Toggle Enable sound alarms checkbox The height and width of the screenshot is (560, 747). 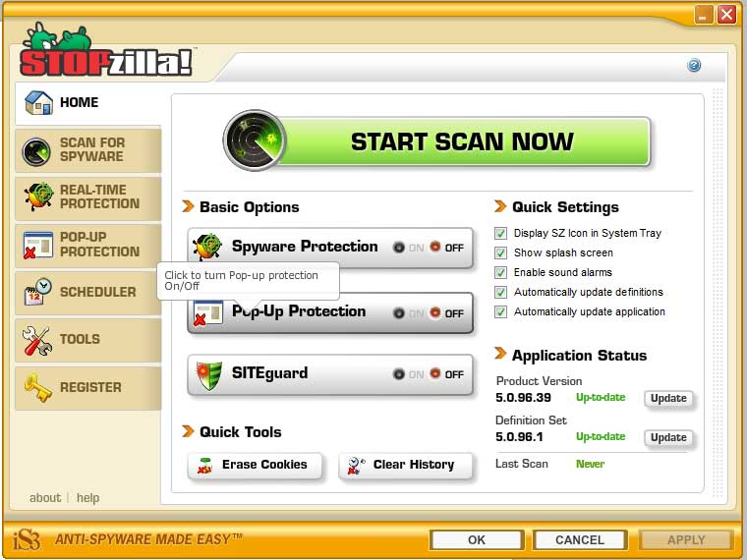click(500, 272)
